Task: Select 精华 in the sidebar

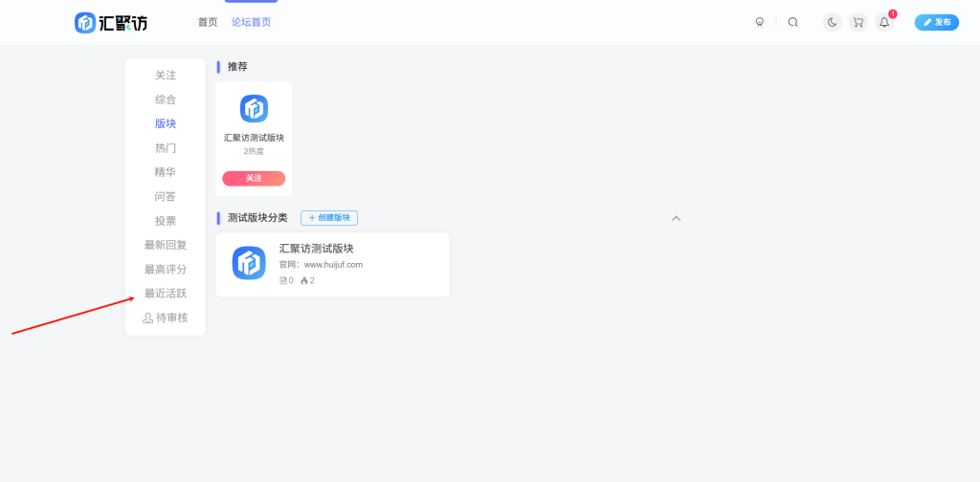Action: click(x=166, y=172)
